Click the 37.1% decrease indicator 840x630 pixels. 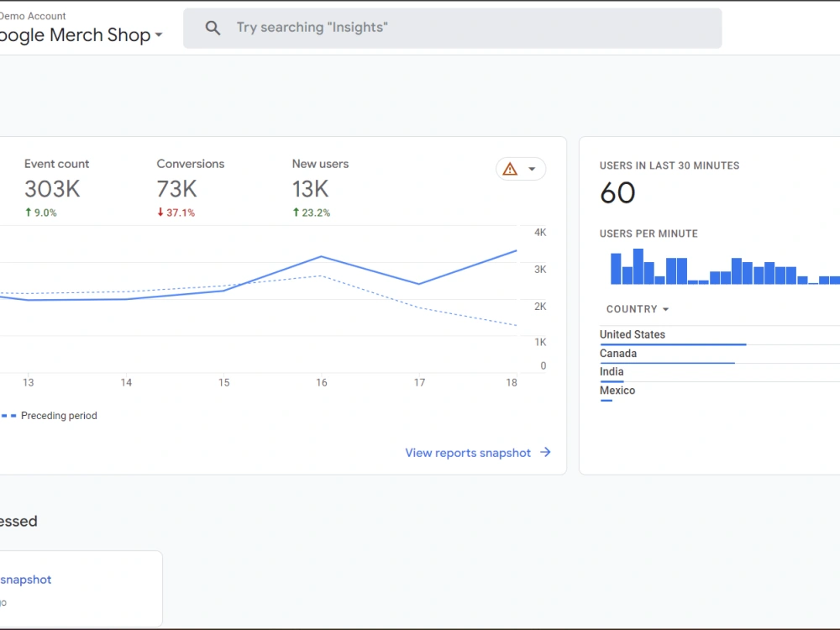(176, 213)
